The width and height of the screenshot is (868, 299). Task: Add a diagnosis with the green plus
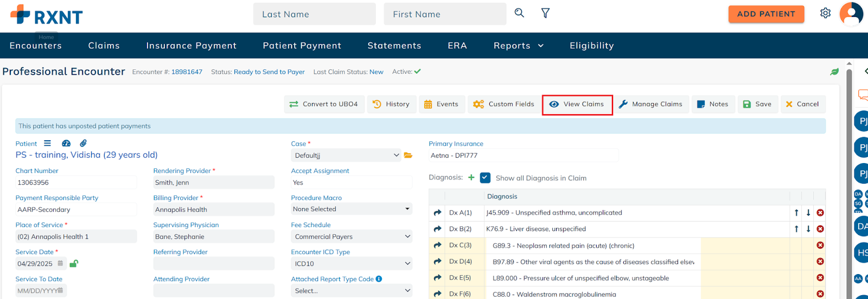click(x=471, y=178)
